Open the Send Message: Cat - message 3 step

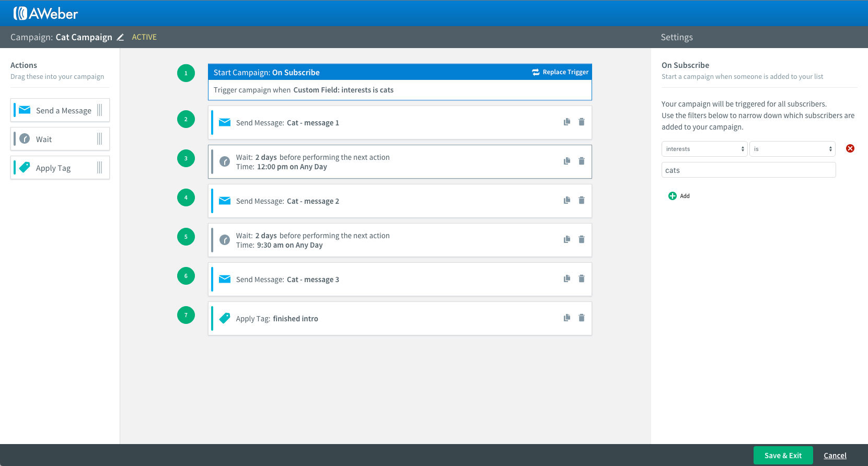pos(400,279)
